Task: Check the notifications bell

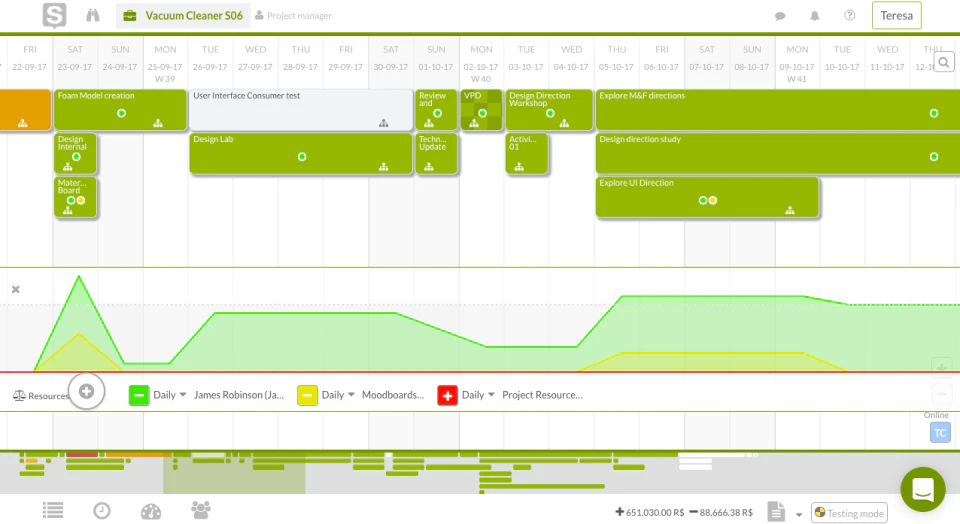Action: pyautogui.click(x=814, y=16)
